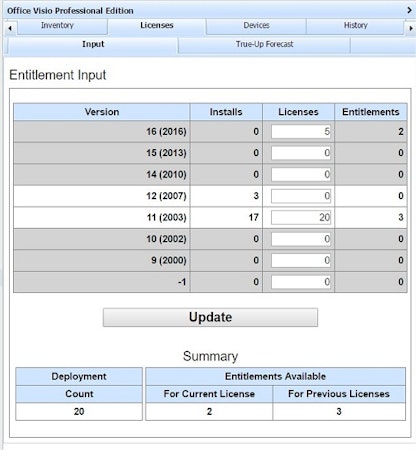Click the left tab scroll arrow

pos(10,28)
